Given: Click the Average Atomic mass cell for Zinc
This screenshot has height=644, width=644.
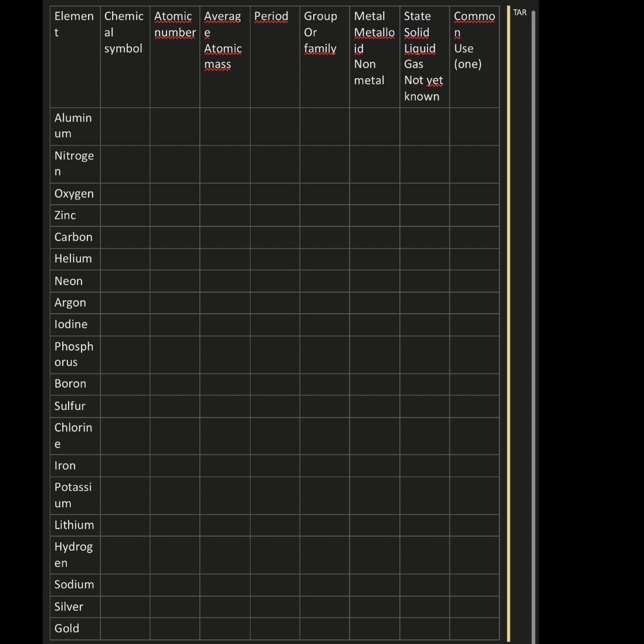Looking at the screenshot, I should [x=225, y=216].
